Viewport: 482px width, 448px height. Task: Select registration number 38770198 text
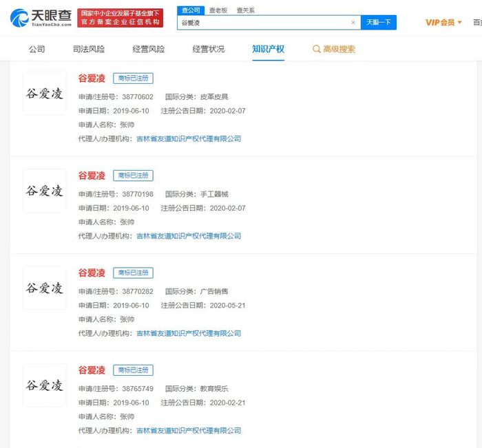[138, 194]
